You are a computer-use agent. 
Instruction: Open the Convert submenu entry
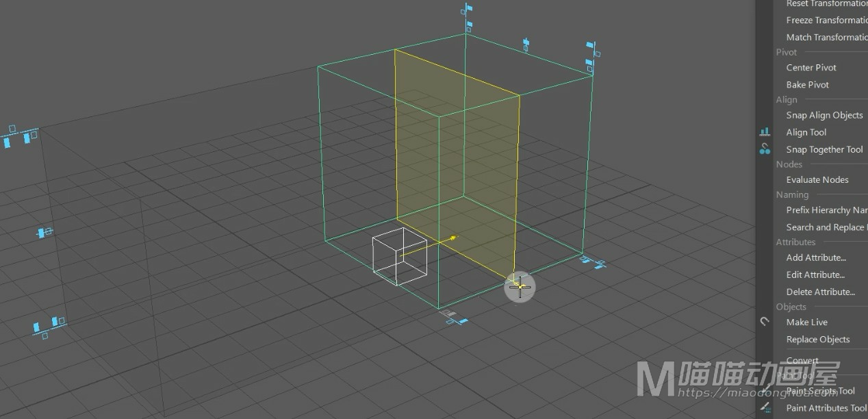[802, 360]
